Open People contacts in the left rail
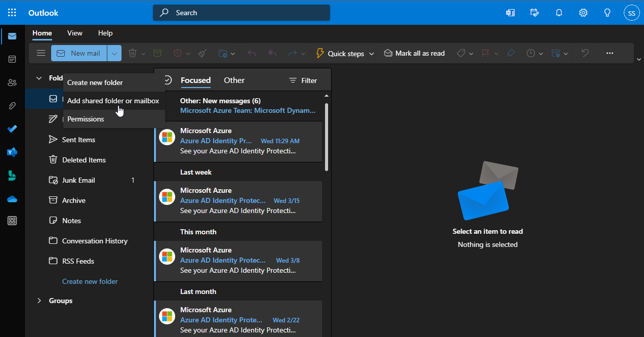This screenshot has width=644, height=337. point(12,82)
